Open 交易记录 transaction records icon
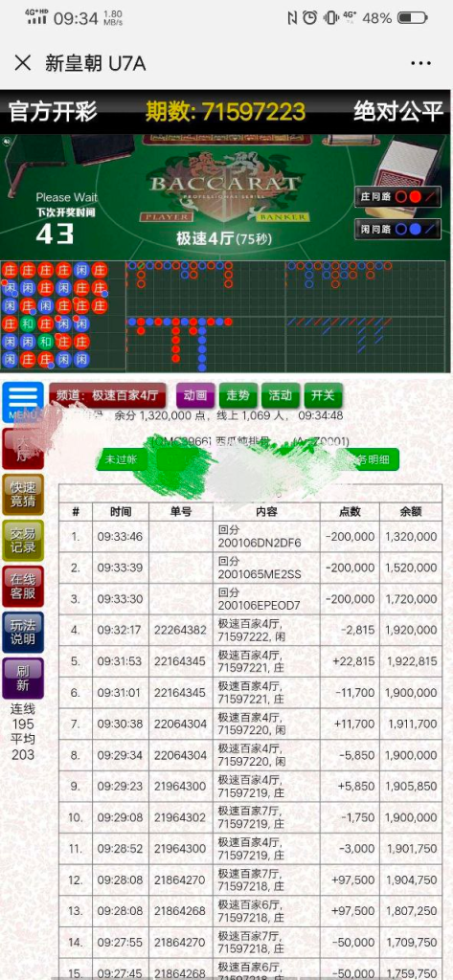Image resolution: width=453 pixels, height=980 pixels. [x=23, y=541]
